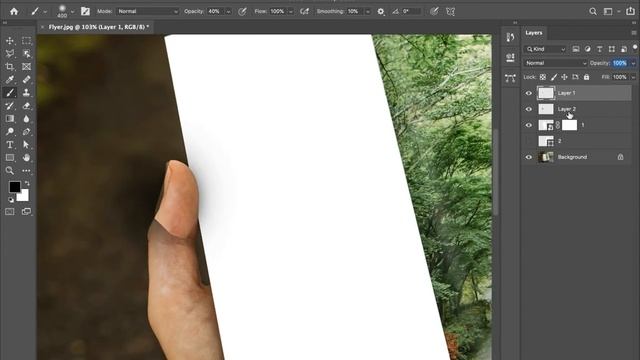Select the Rectangular Marquee tool
640x360 pixels.
(27, 41)
